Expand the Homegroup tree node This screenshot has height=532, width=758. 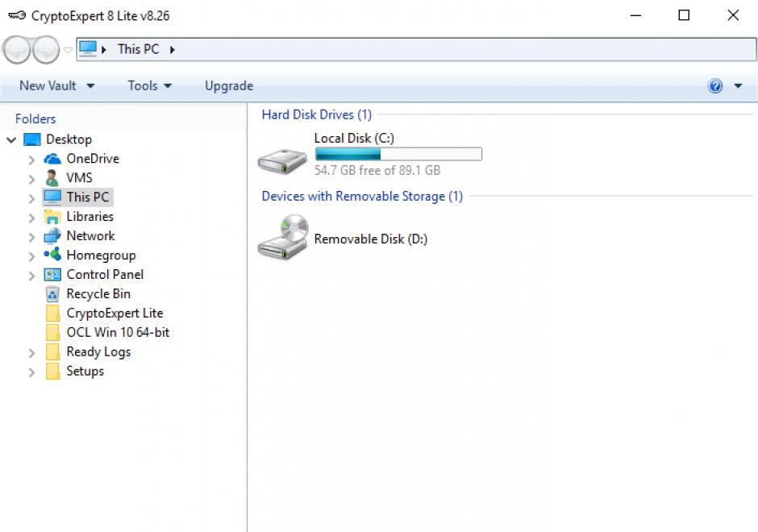pos(32,256)
